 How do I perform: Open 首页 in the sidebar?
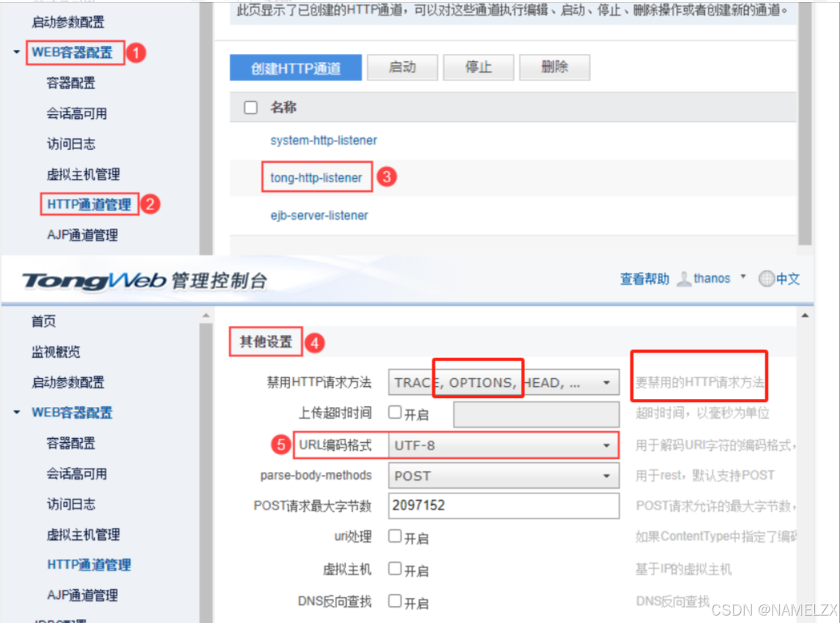tap(44, 321)
